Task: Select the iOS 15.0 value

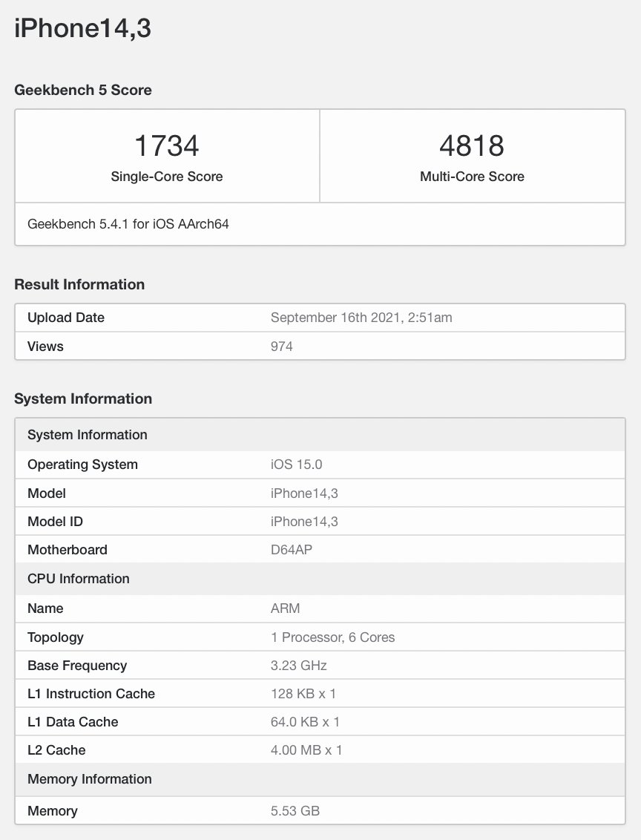Action: (x=296, y=465)
